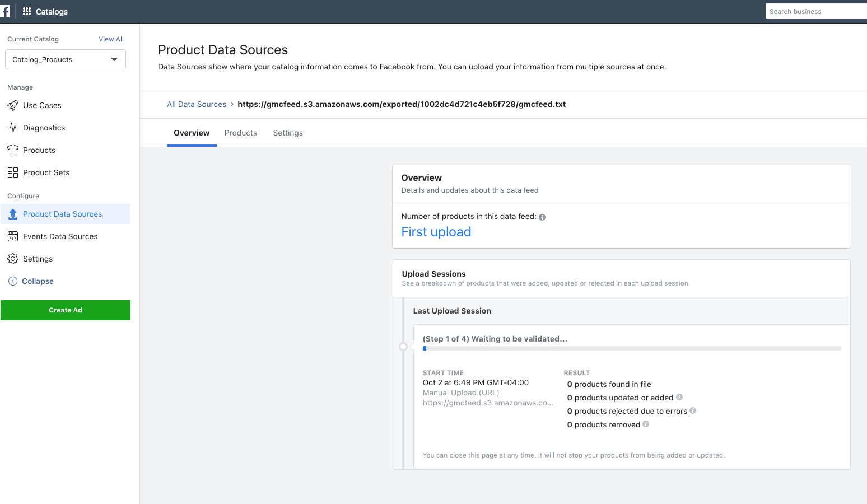The image size is (867, 504).
Task: Switch to the Settings tab
Action: [x=288, y=133]
